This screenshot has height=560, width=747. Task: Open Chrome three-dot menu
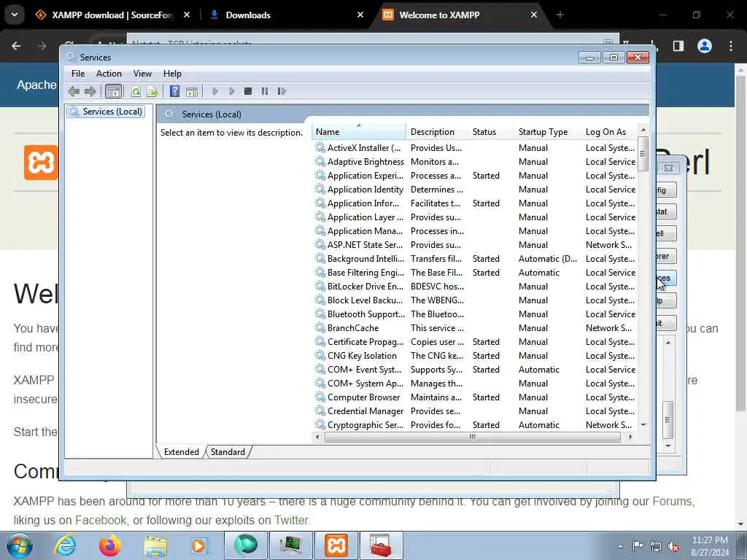click(x=731, y=46)
